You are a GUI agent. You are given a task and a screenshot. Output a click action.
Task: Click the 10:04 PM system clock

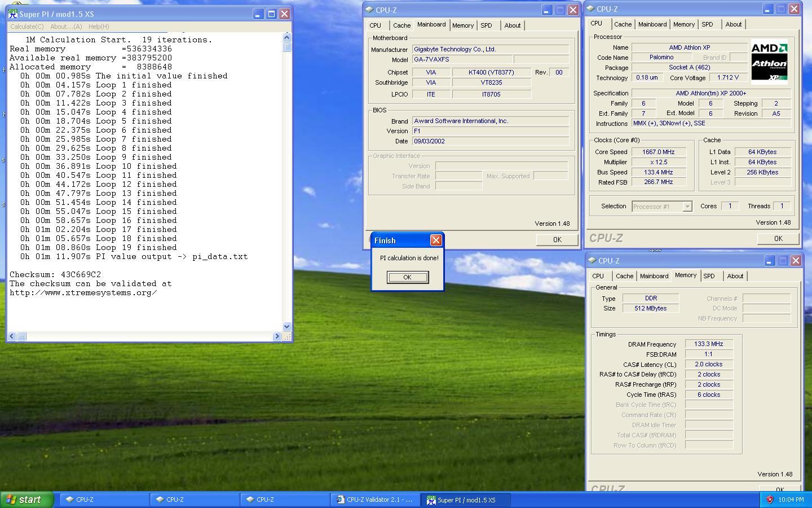click(x=791, y=500)
